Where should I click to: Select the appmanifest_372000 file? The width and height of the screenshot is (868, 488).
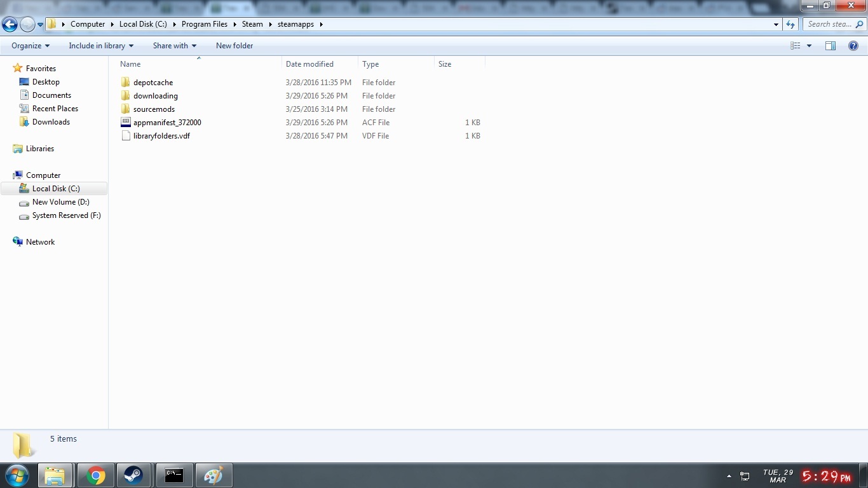[x=167, y=123]
